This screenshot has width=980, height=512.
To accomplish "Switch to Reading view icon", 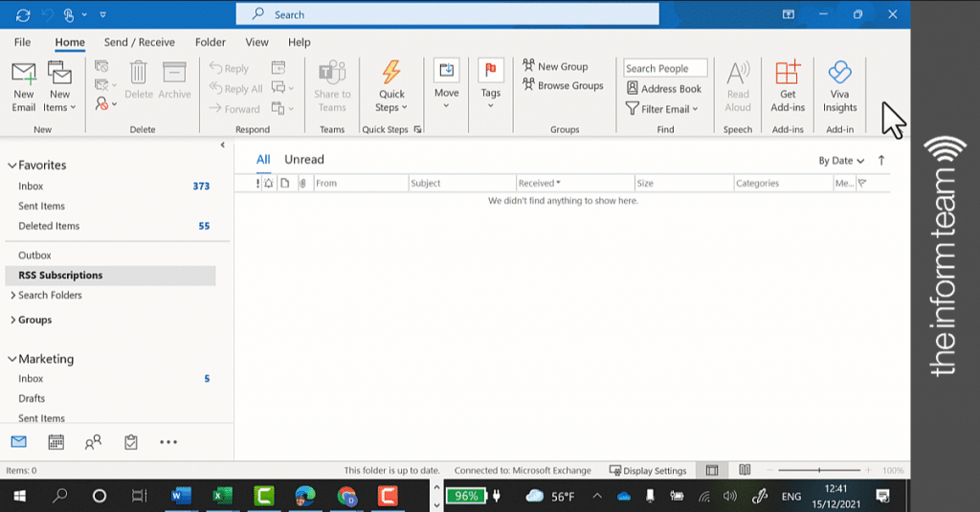I will pyautogui.click(x=745, y=470).
